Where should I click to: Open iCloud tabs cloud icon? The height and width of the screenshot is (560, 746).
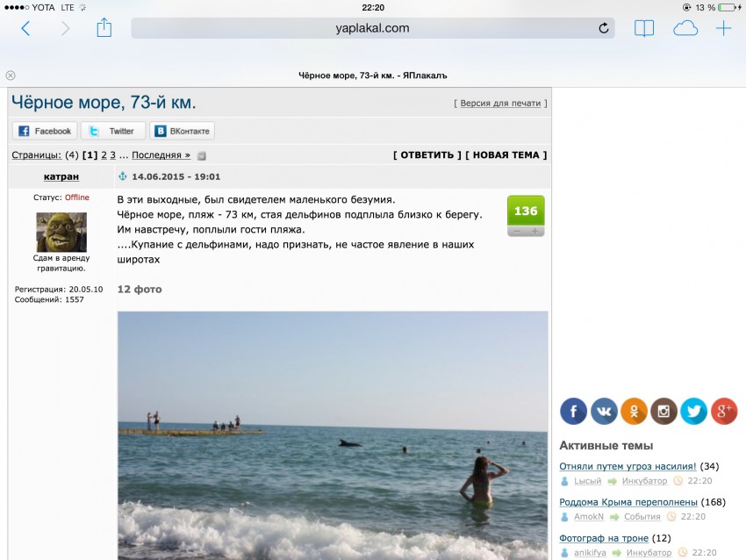tap(685, 29)
